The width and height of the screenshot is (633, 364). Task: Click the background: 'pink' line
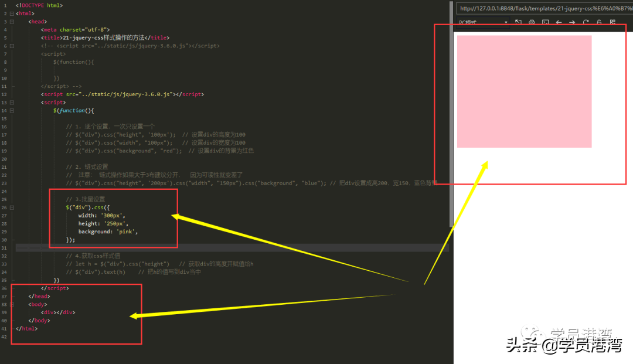coord(108,232)
